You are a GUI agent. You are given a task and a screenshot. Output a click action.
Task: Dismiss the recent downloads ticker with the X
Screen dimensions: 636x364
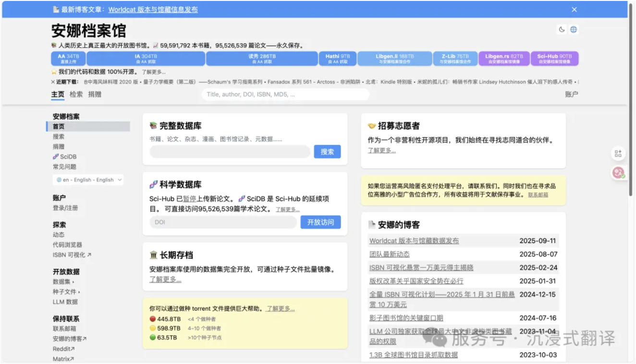click(x=53, y=82)
